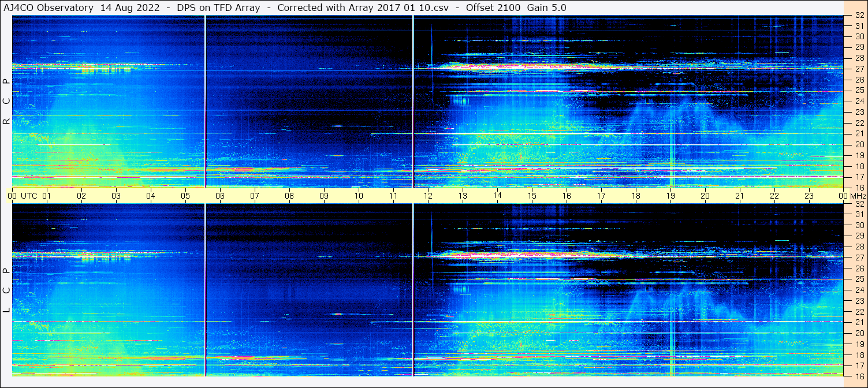Click the "L C P" label of the lower spectrogram

click(6, 290)
